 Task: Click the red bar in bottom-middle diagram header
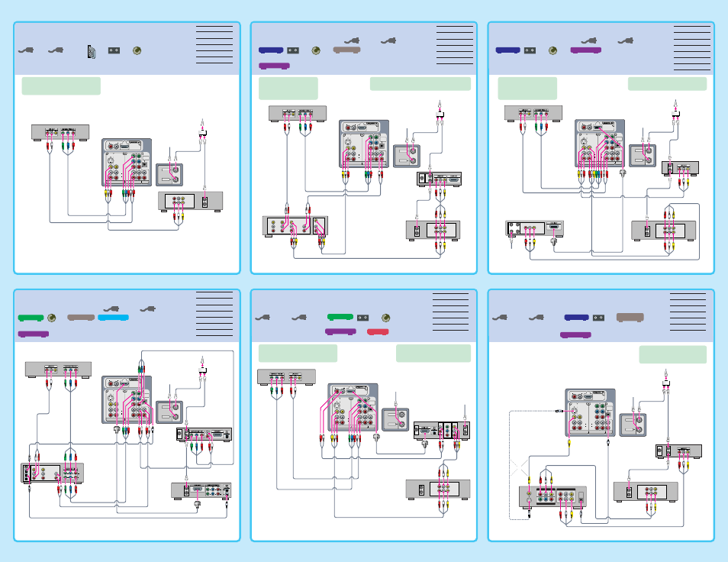(378, 331)
